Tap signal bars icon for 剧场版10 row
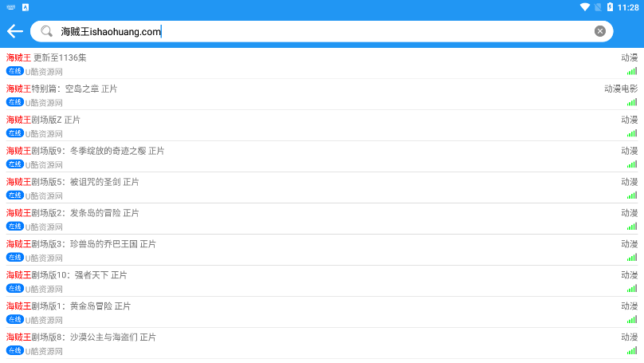 pos(631,288)
